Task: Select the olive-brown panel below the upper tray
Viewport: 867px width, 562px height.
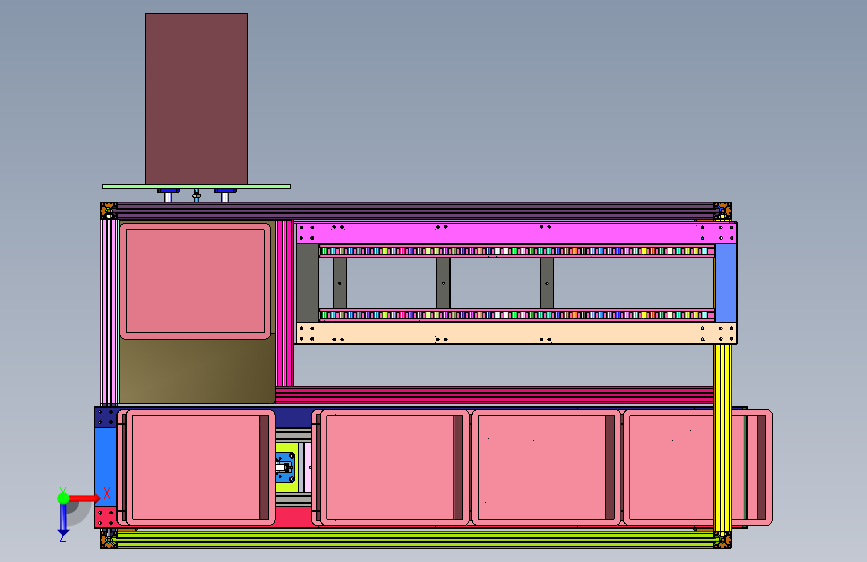Action: (x=197, y=371)
